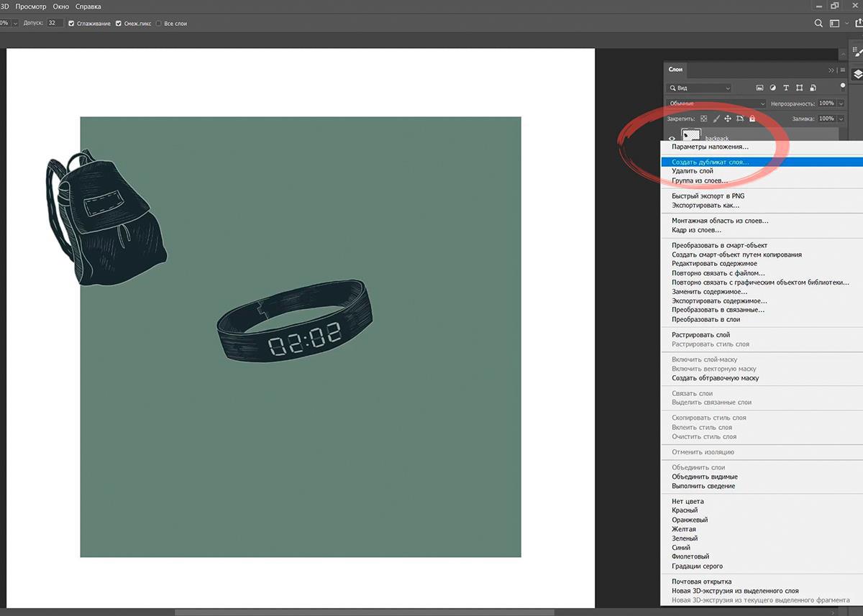The height and width of the screenshot is (616, 863).
Task: Filter layers by type (T) icon
Action: pos(786,88)
